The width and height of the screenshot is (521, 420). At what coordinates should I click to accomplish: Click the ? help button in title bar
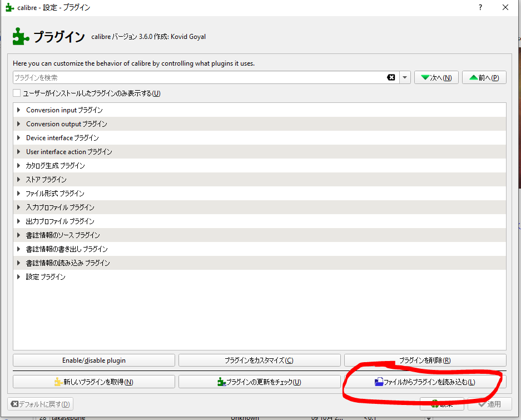click(x=480, y=7)
